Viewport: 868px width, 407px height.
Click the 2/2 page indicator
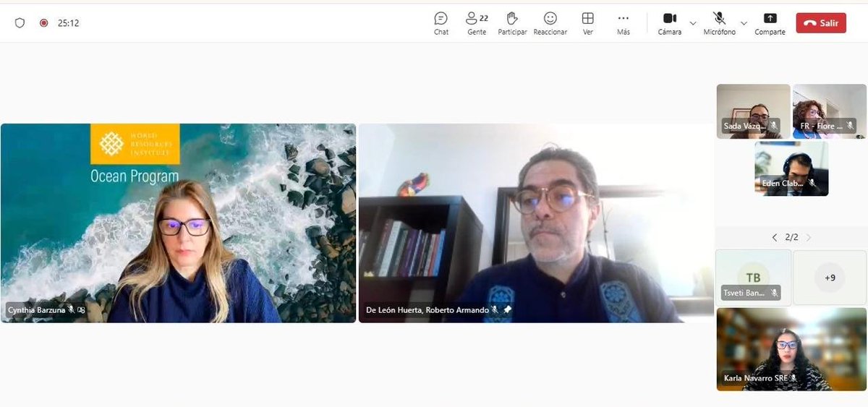point(791,237)
